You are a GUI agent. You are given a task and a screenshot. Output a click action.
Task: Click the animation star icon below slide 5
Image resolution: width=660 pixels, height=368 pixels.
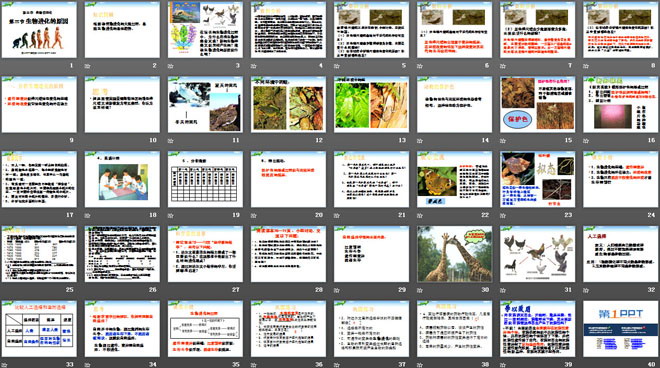click(337, 66)
